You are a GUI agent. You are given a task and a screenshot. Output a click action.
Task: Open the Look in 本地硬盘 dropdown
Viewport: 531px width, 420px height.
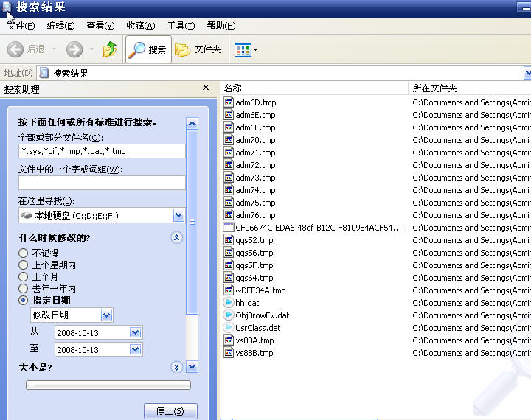(x=178, y=215)
